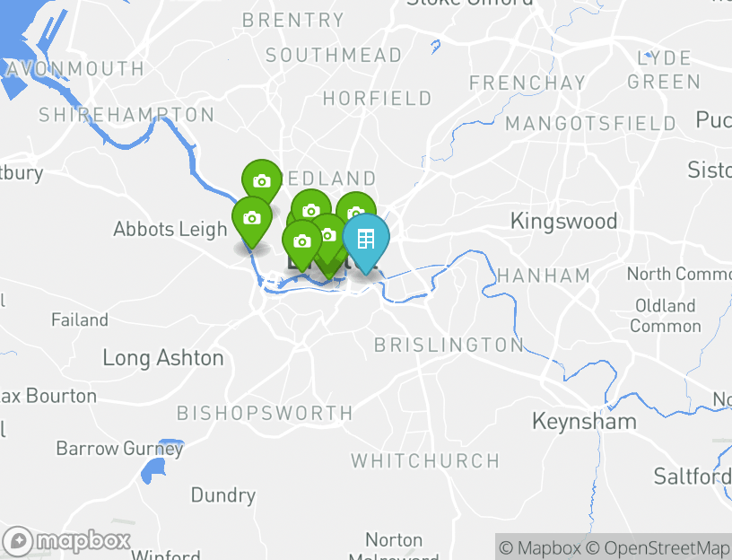Viewport: 732px width, 560px height.
Task: Open the © OpenStreetMap attribution link
Action: [658, 547]
